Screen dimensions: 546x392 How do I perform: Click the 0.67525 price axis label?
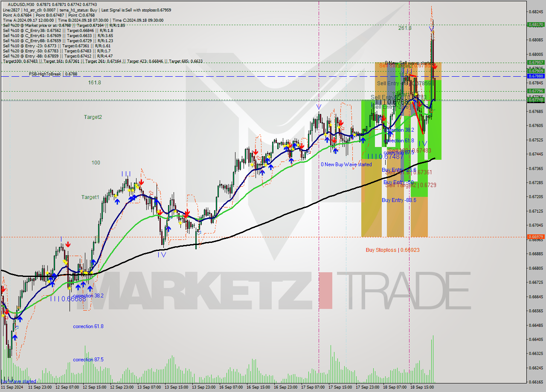(536, 140)
